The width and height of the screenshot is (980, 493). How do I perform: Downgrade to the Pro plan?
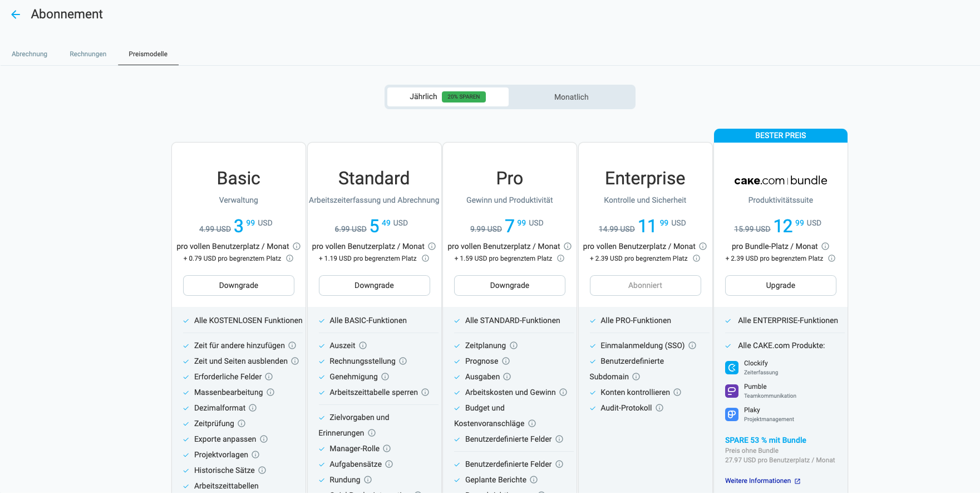(510, 285)
